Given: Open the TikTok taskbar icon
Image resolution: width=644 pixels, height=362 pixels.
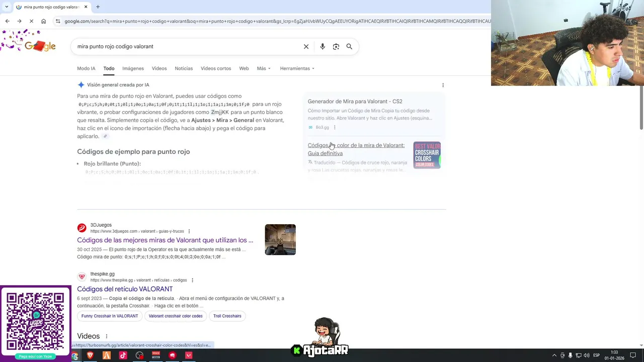Looking at the screenshot, I should point(123,355).
